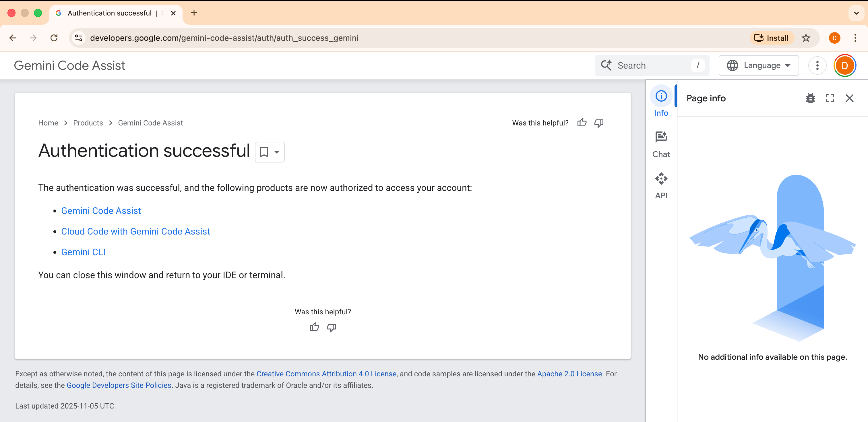This screenshot has height=422, width=868.
Task: Open site information icon in address bar
Action: pyautogui.click(x=79, y=38)
